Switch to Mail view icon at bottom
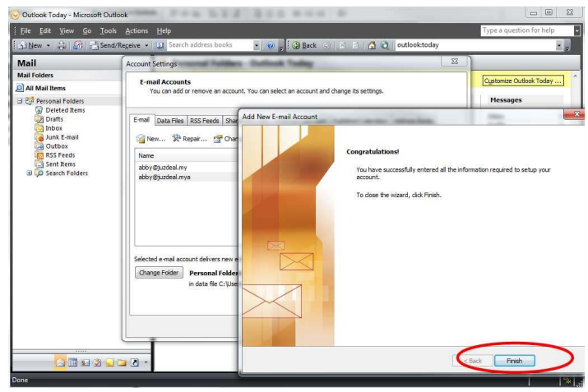 pos(60,362)
